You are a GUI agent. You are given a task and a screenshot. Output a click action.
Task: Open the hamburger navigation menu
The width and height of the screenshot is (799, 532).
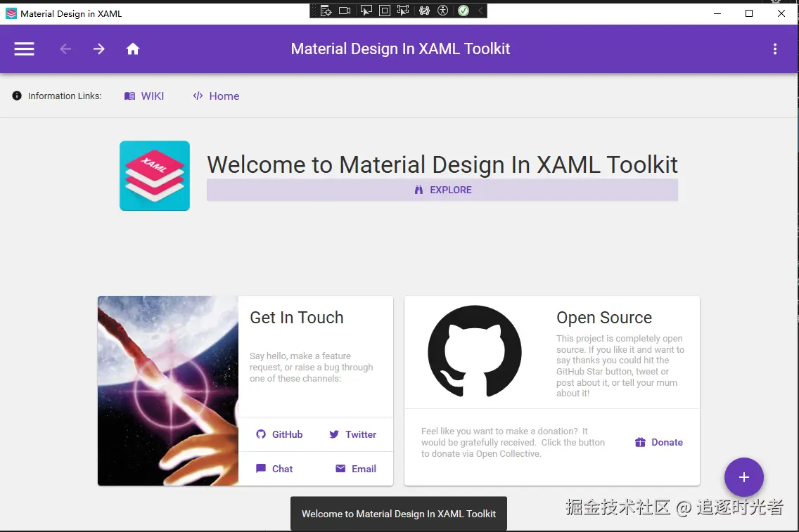point(24,49)
